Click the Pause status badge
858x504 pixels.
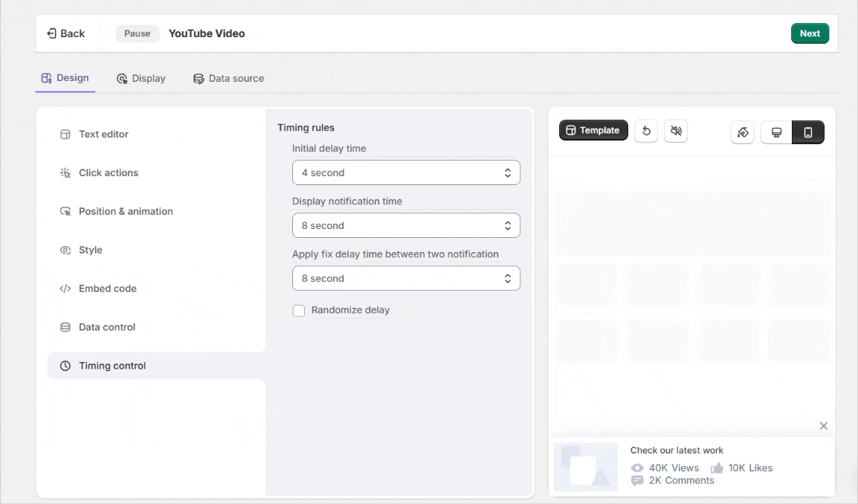pos(138,33)
